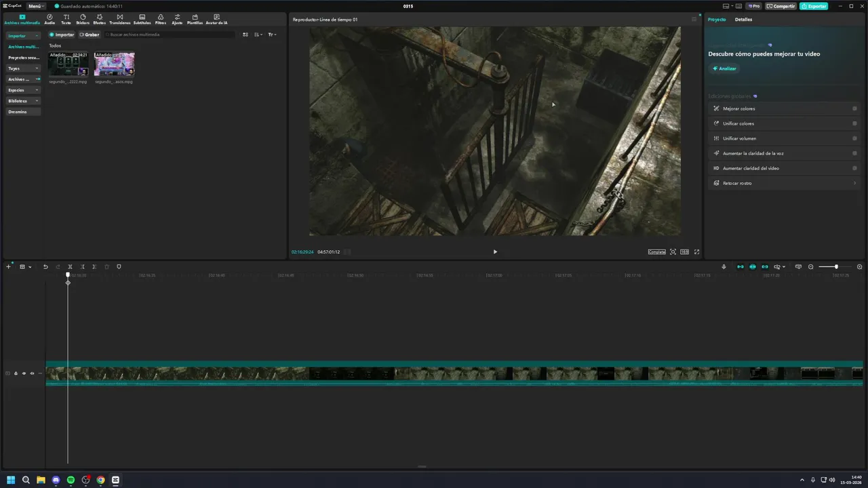Open the Filtros panel
This screenshot has height=488, width=868.
tap(161, 19)
